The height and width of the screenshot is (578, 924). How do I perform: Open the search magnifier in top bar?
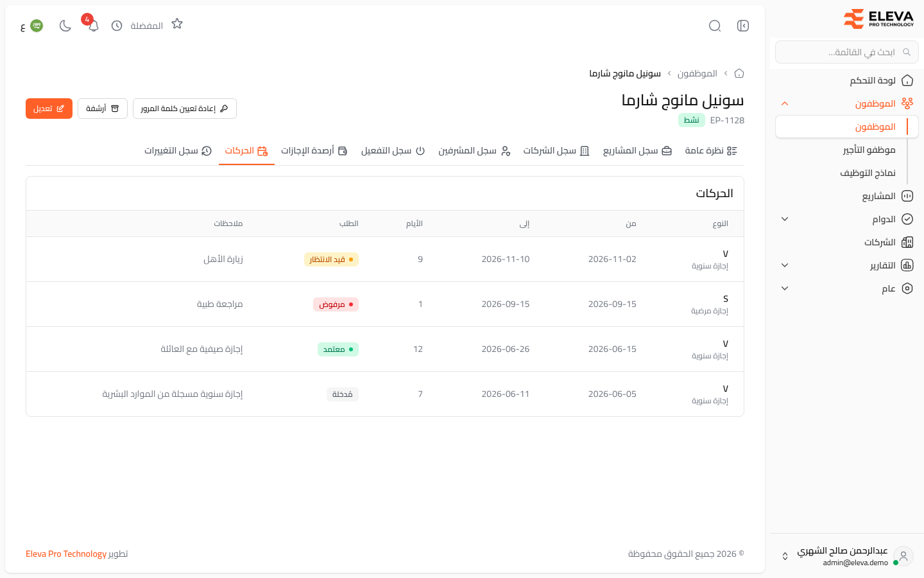point(715,26)
